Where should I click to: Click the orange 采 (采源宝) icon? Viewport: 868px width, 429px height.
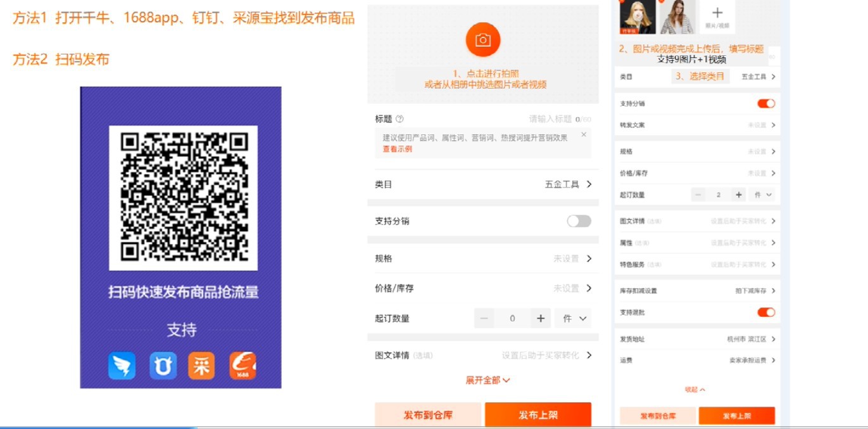click(x=201, y=366)
